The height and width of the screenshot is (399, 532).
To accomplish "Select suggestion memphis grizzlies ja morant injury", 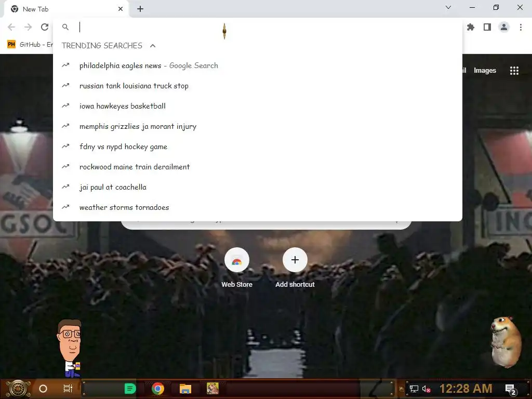I will [x=258, y=126].
